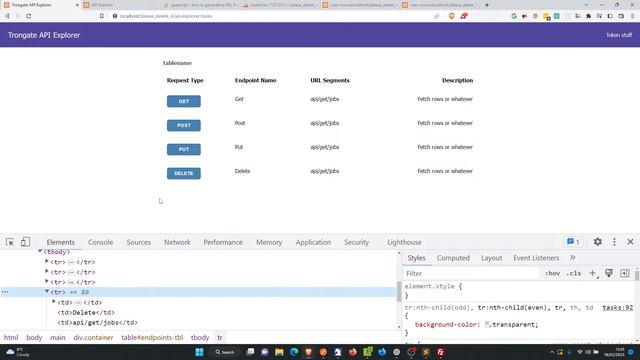Screen dimensions: 640x360
Task: Open FileZilla from the taskbar
Action: [x=440, y=352]
